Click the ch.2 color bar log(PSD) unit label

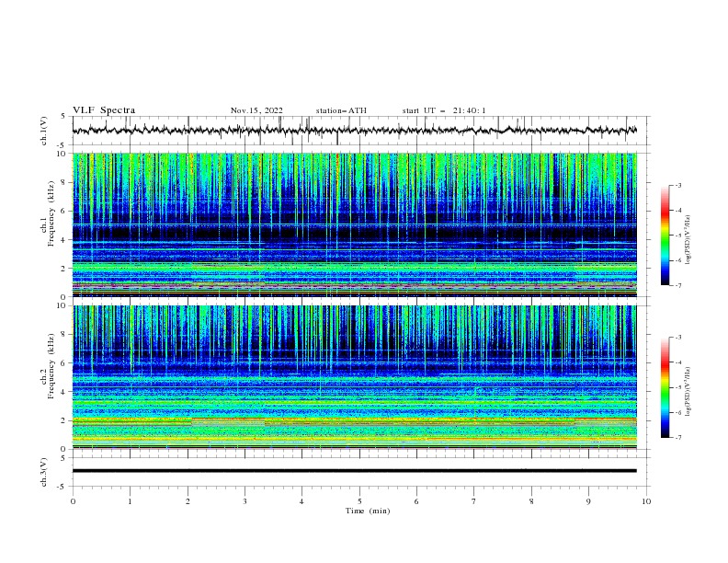pyautogui.click(x=688, y=392)
